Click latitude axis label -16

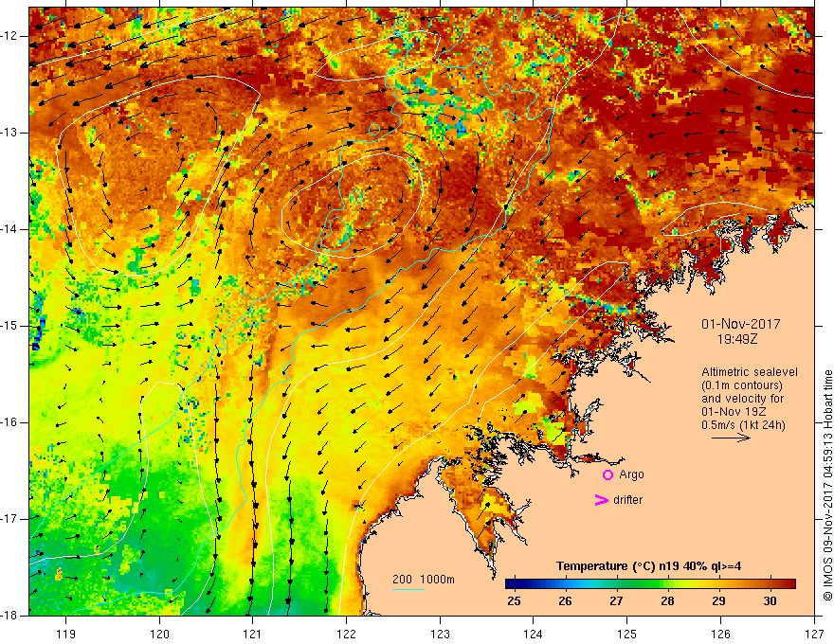click(x=10, y=423)
